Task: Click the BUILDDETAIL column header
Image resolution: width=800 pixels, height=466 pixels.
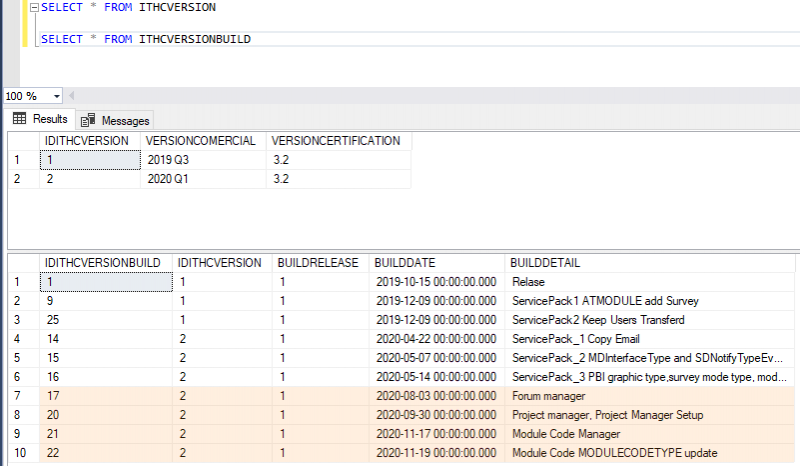Action: tap(650, 263)
